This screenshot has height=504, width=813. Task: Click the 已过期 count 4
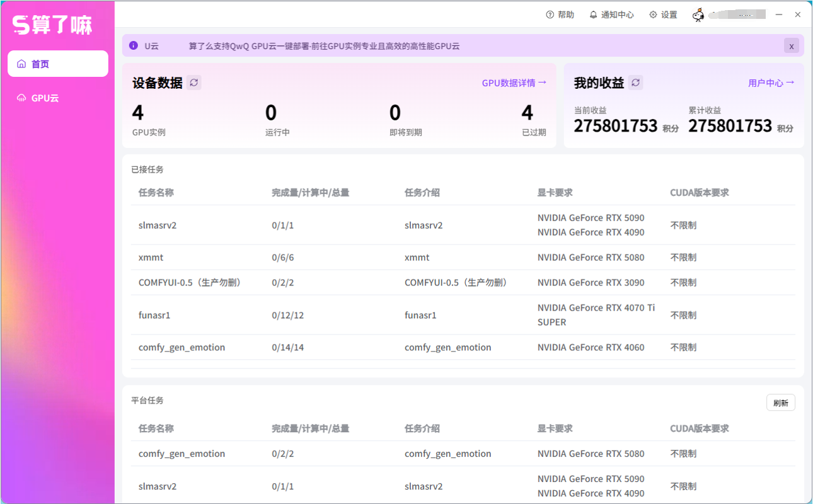click(528, 113)
